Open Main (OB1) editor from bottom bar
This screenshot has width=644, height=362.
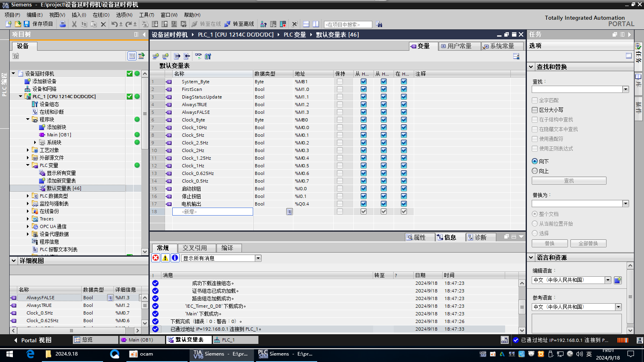(x=142, y=340)
